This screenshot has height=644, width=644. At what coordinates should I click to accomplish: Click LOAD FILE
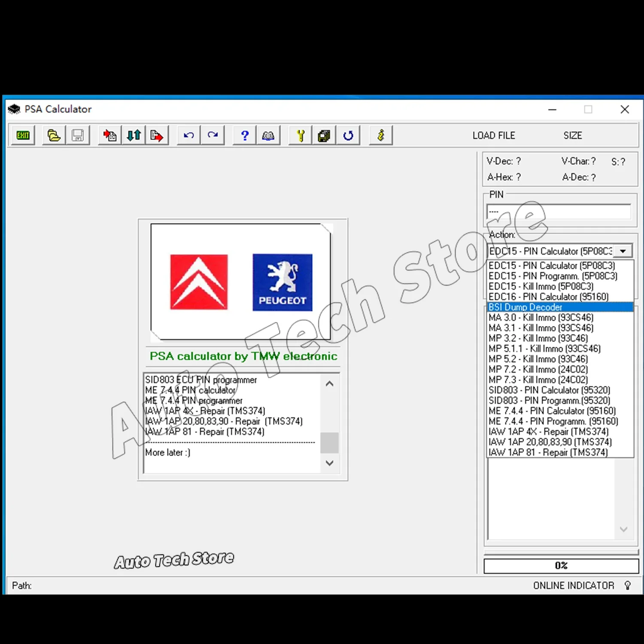click(494, 135)
